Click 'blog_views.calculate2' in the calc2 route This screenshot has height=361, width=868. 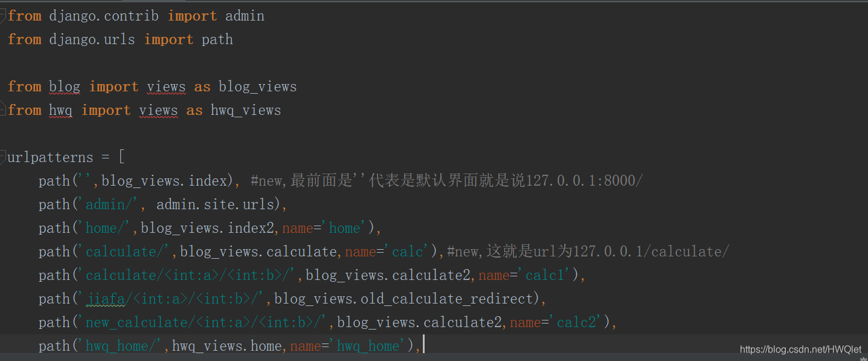click(419, 322)
